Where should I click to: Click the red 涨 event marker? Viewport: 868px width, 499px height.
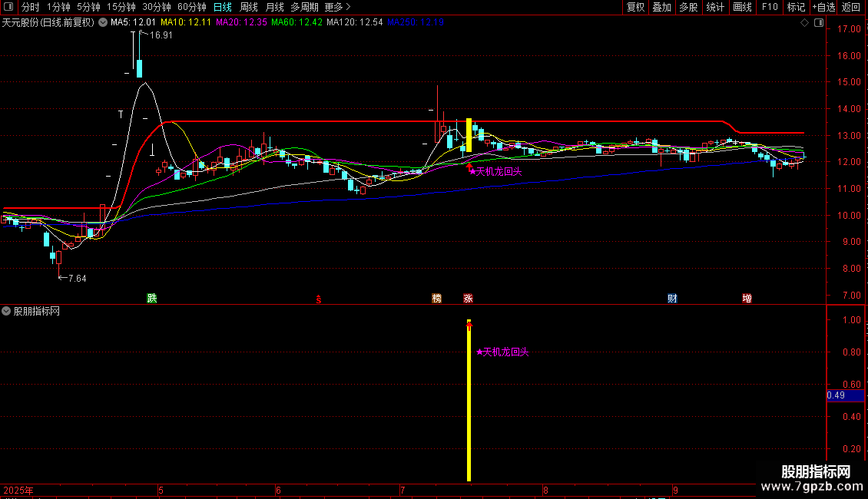[x=469, y=298]
